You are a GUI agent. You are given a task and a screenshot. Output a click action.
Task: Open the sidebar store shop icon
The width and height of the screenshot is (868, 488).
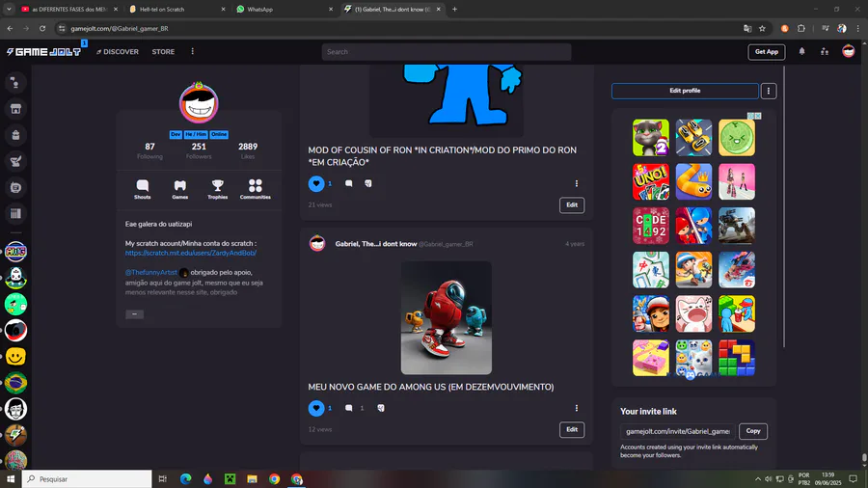(x=15, y=108)
